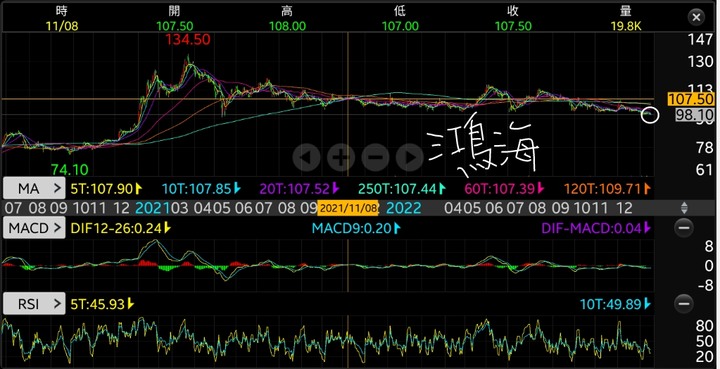Click the 10T:107.85 moving average value

[202, 188]
